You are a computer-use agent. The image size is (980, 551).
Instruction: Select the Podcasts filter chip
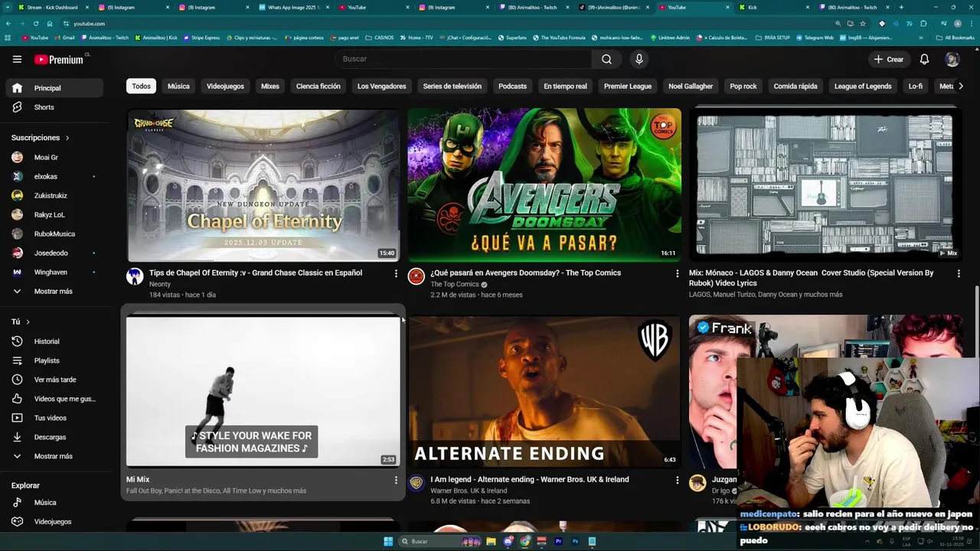coord(512,86)
